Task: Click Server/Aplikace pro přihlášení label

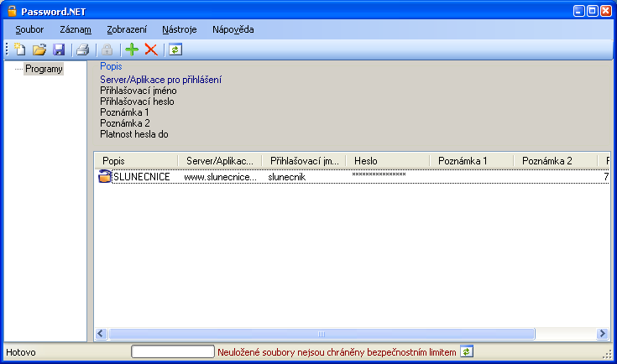Action: (x=160, y=80)
